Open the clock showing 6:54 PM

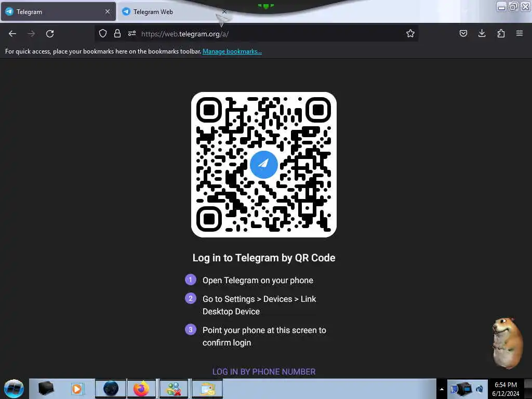pyautogui.click(x=506, y=389)
